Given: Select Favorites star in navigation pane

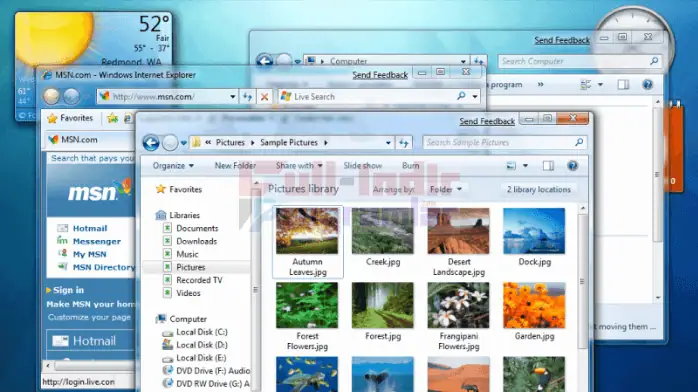Looking at the screenshot, I should coord(161,189).
